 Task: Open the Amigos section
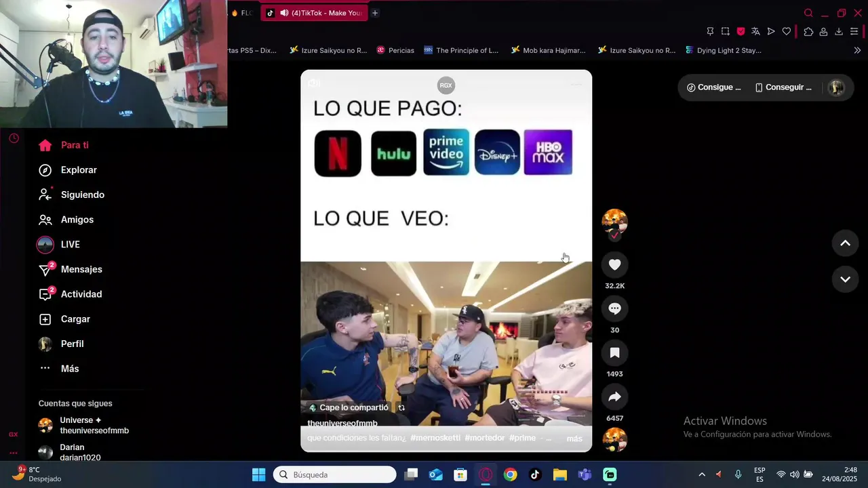point(66,220)
